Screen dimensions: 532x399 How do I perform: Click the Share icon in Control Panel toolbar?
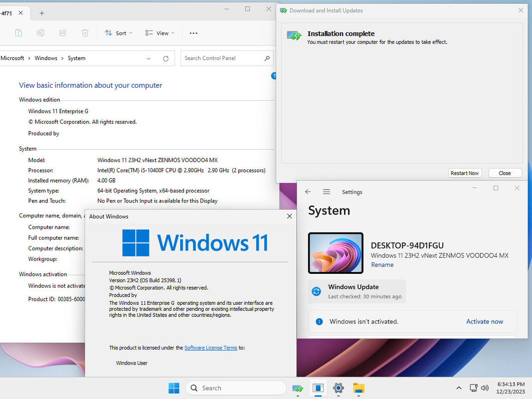point(63,33)
